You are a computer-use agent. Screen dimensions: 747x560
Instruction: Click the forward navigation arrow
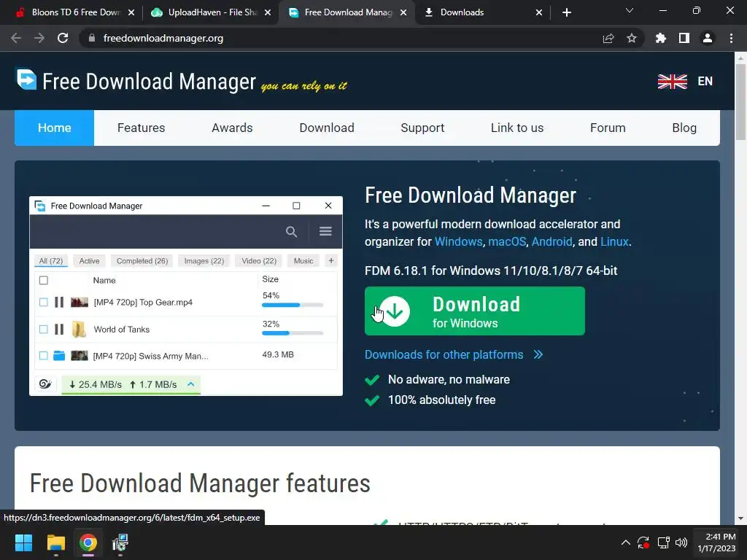tap(39, 38)
